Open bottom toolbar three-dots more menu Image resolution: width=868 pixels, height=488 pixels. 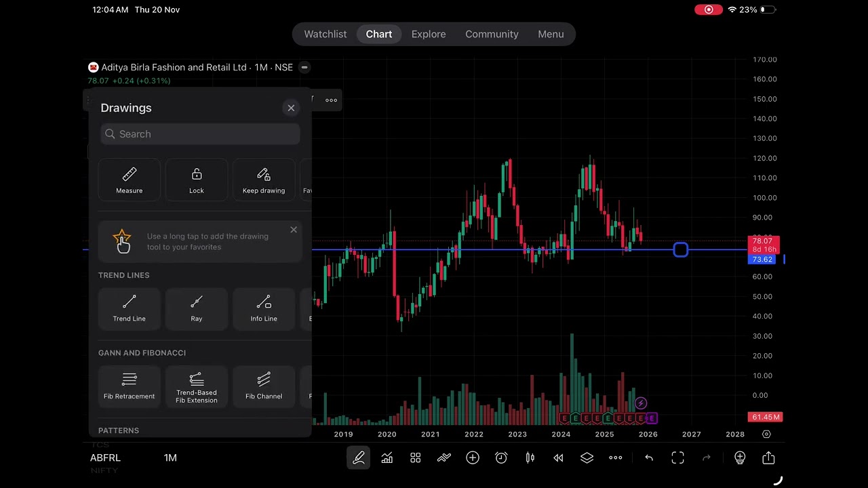(615, 458)
